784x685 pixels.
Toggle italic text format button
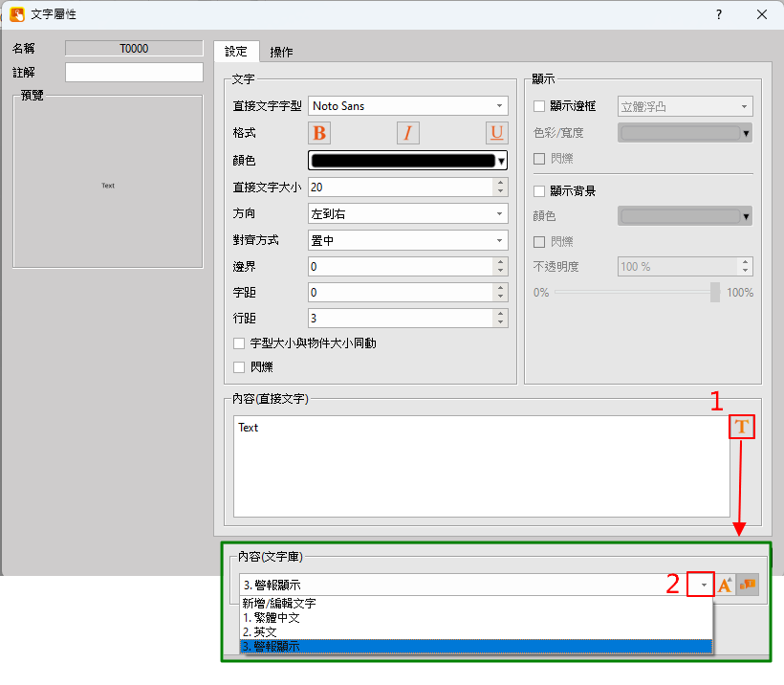click(407, 133)
